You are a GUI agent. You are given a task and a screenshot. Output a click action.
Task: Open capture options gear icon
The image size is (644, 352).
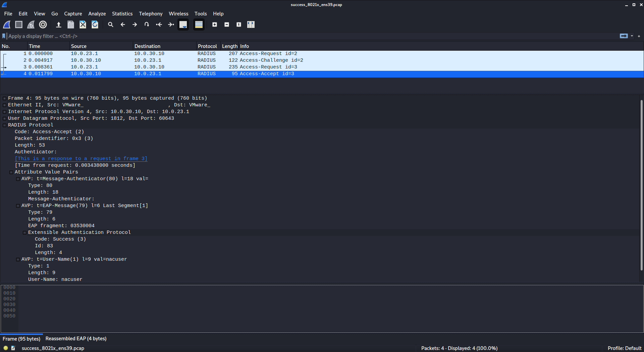pyautogui.click(x=43, y=24)
